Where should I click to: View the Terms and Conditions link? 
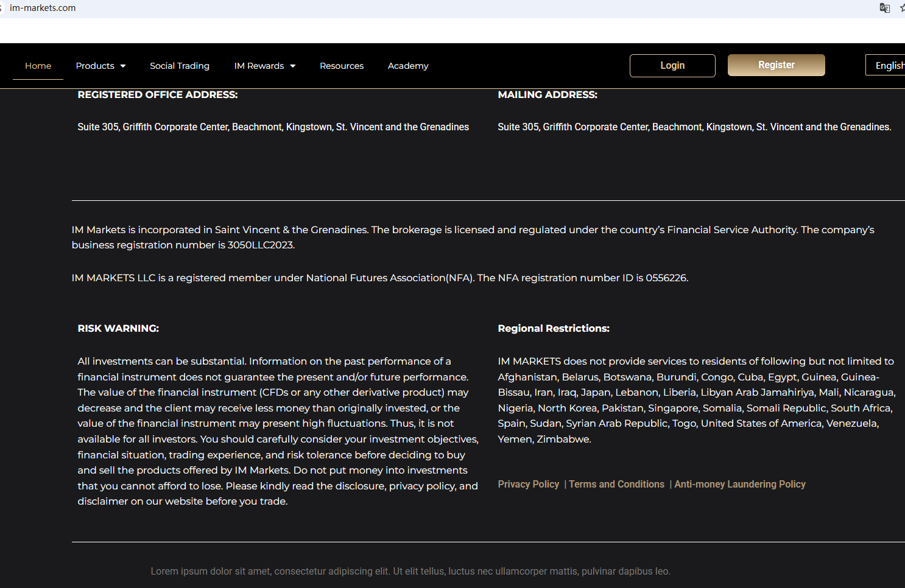pyautogui.click(x=616, y=485)
